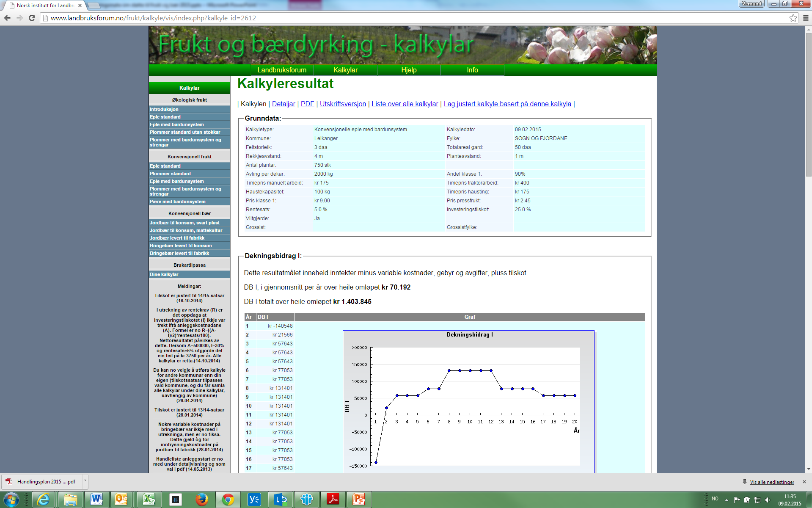Open Dine kalkylar in sidebar

click(190, 274)
